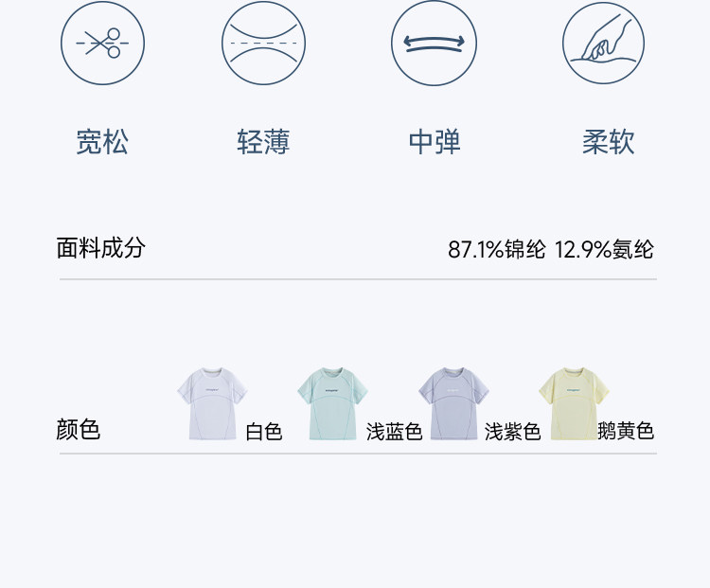Click the 中弹 label

coord(435,143)
